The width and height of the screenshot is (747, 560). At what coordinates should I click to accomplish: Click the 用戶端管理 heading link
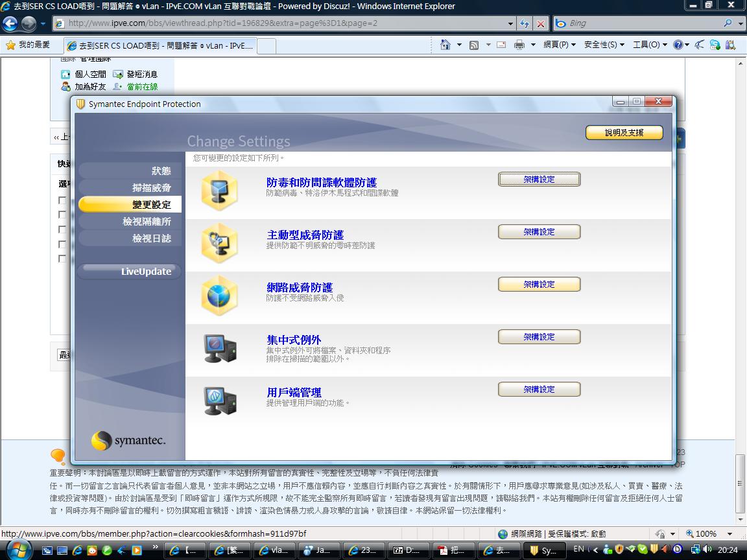(x=294, y=392)
